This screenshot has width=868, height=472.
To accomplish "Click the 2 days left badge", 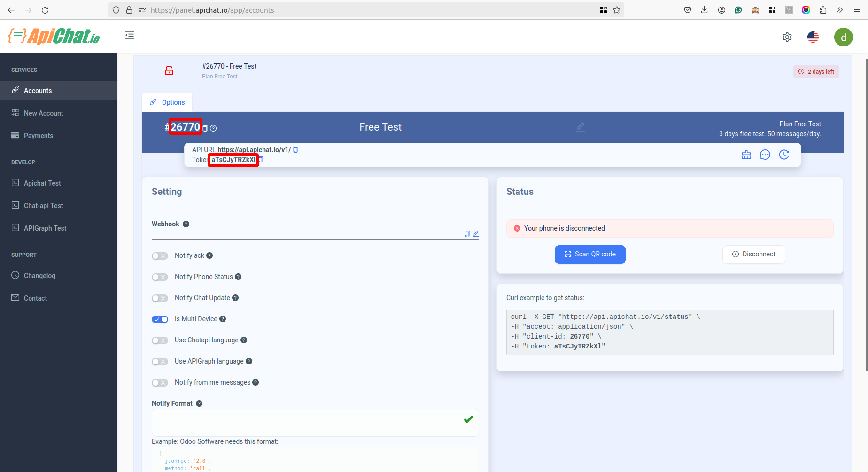I will 816,72.
